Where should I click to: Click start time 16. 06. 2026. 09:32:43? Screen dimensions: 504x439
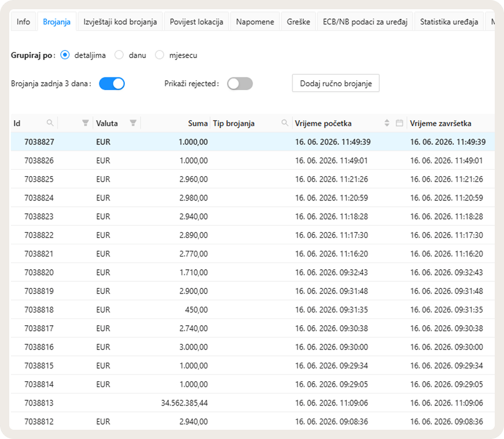click(x=331, y=272)
